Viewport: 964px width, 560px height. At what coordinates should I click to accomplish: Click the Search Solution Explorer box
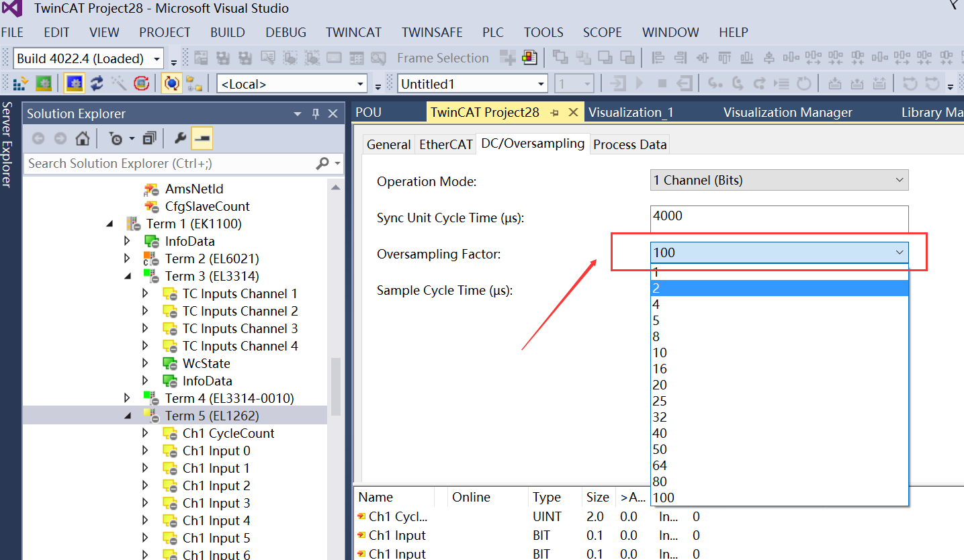click(169, 163)
